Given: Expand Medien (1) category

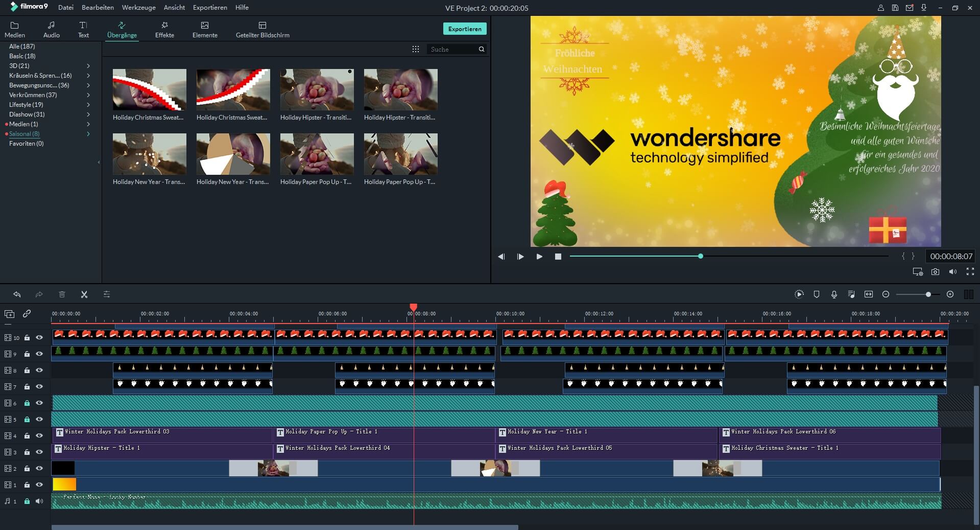Looking at the screenshot, I should [x=88, y=124].
